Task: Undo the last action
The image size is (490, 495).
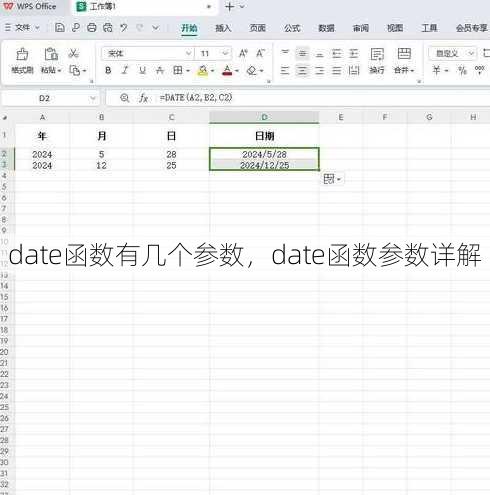Action: coord(124,28)
